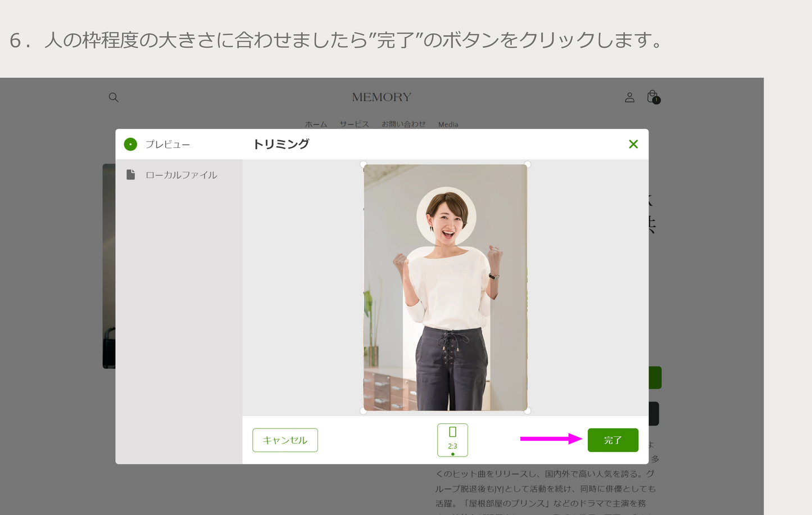This screenshot has width=812, height=515.
Task: Select the 2:3 aspect ratio option
Action: 452,440
